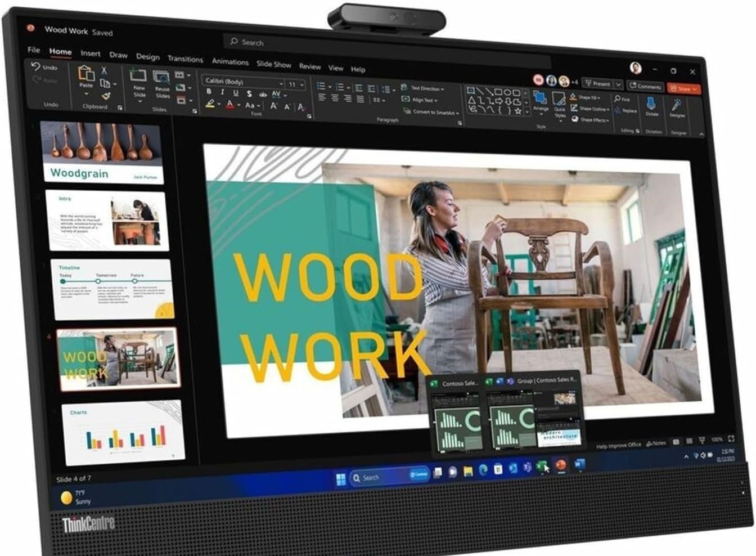Open the Align Text dropdown
Image resolution: width=756 pixels, height=556 pixels.
pos(420,100)
